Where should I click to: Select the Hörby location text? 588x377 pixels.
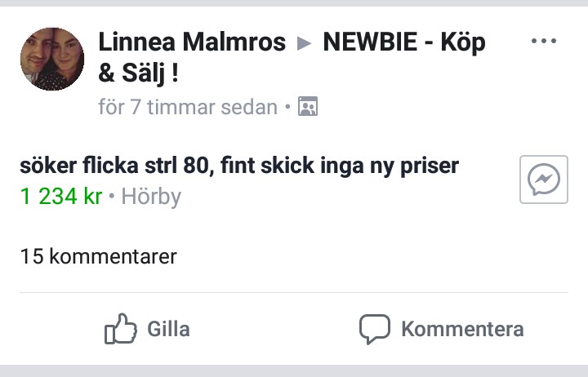[151, 197]
